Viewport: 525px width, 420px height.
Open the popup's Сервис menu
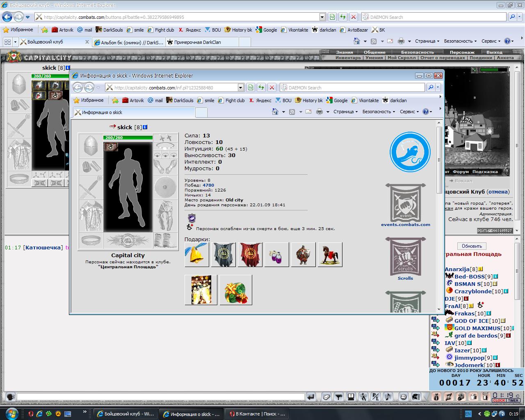pyautogui.click(x=409, y=112)
